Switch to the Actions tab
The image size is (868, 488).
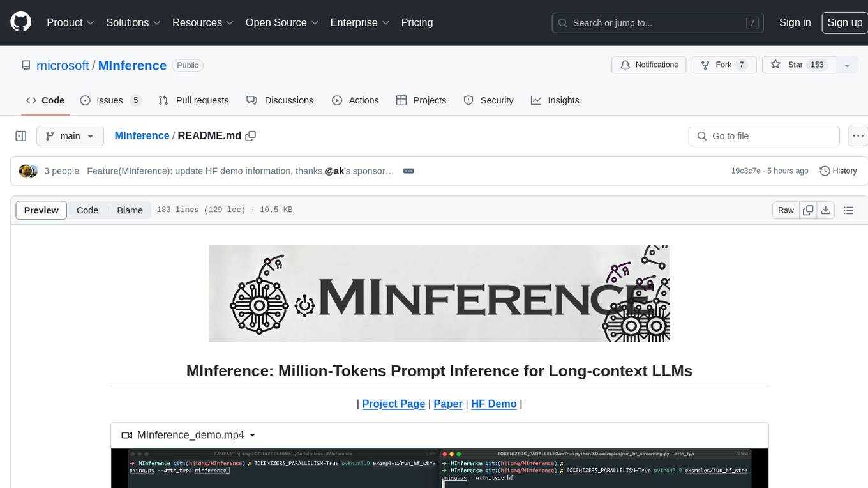coord(355,100)
